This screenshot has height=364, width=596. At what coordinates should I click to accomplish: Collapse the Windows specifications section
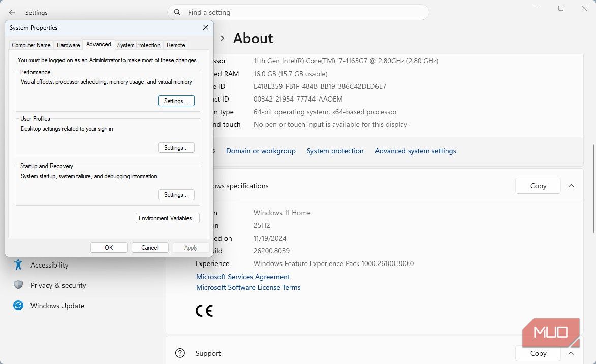coord(571,186)
